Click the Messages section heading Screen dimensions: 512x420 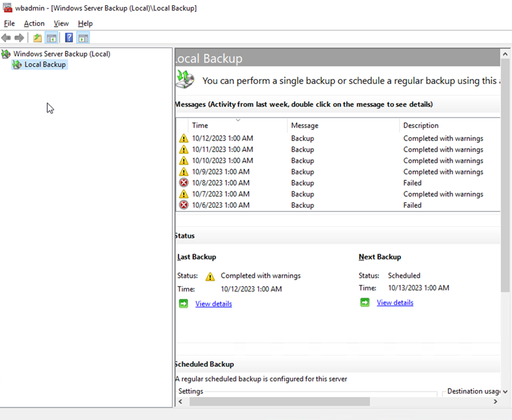coord(304,104)
